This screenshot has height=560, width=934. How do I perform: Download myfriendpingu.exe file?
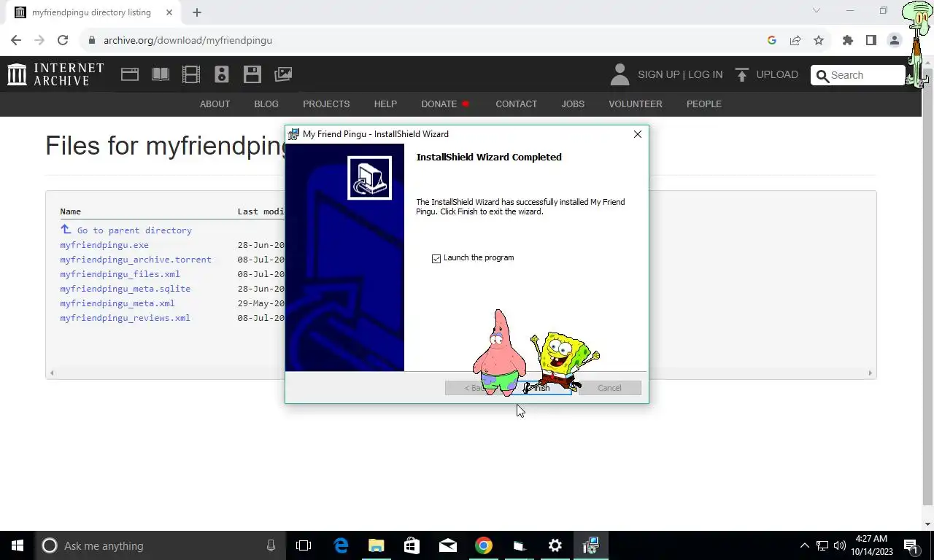pyautogui.click(x=104, y=245)
